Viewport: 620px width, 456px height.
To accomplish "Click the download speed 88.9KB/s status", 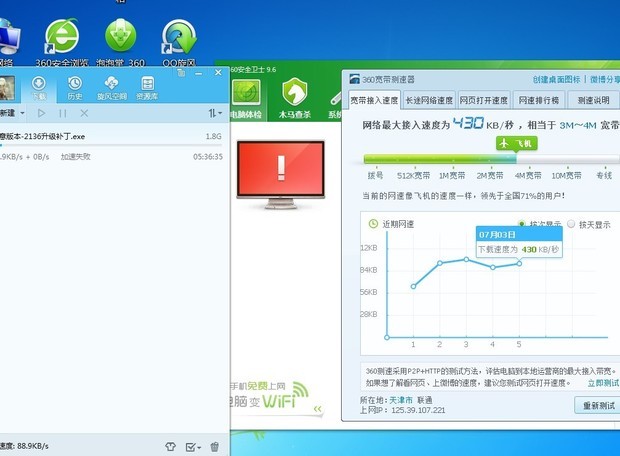I will tap(25, 446).
